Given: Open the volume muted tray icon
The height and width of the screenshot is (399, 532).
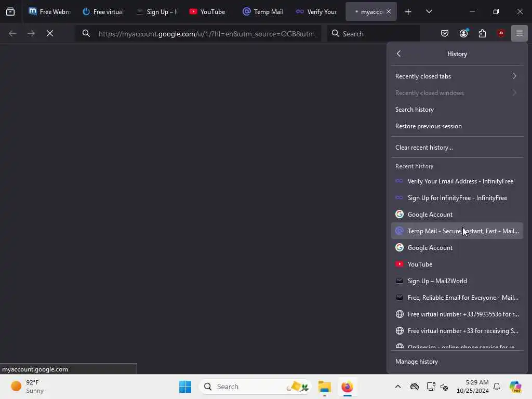Looking at the screenshot, I should pos(444,387).
